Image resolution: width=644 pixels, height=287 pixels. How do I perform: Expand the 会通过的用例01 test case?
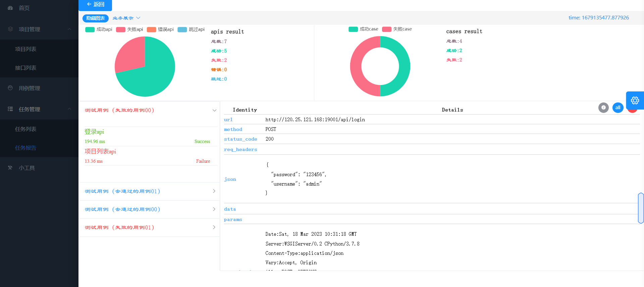149,191
